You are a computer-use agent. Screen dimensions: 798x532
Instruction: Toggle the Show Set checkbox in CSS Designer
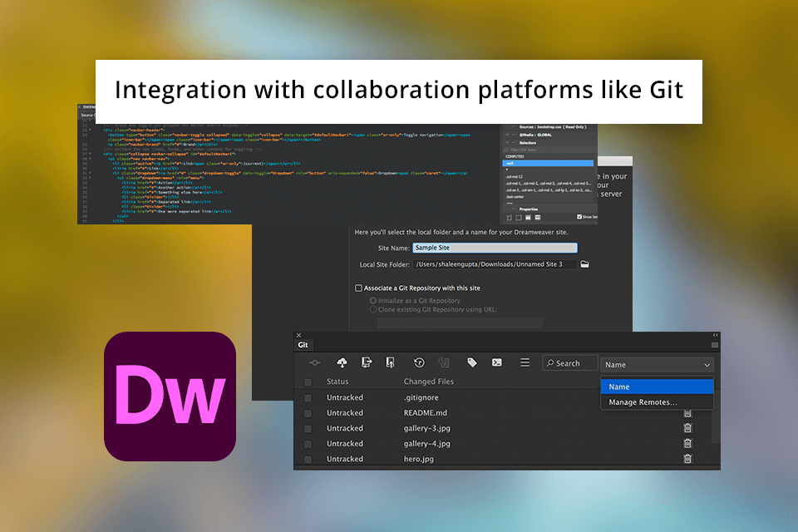[579, 217]
